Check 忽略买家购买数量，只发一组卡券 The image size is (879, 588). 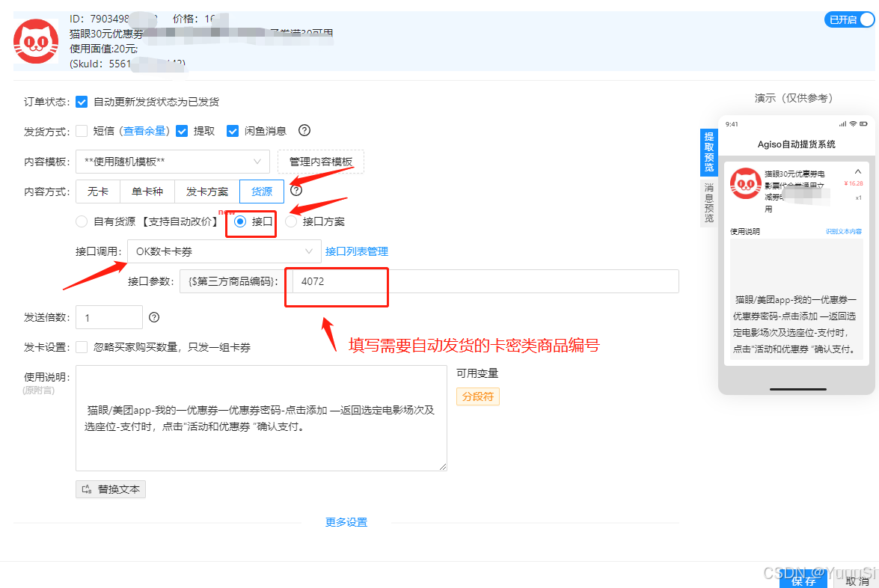(82, 347)
